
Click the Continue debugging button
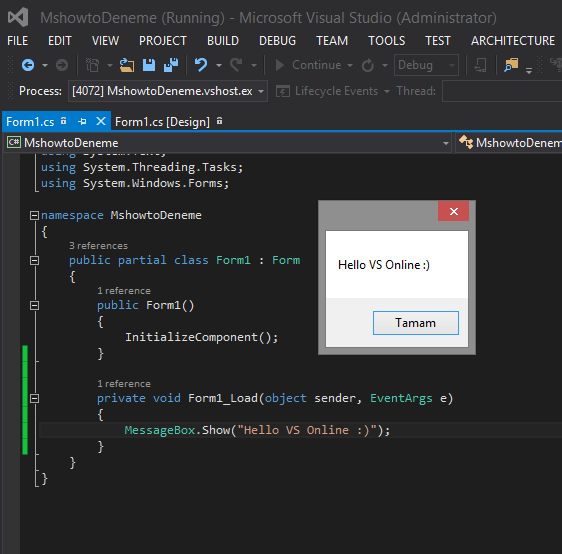click(x=308, y=65)
